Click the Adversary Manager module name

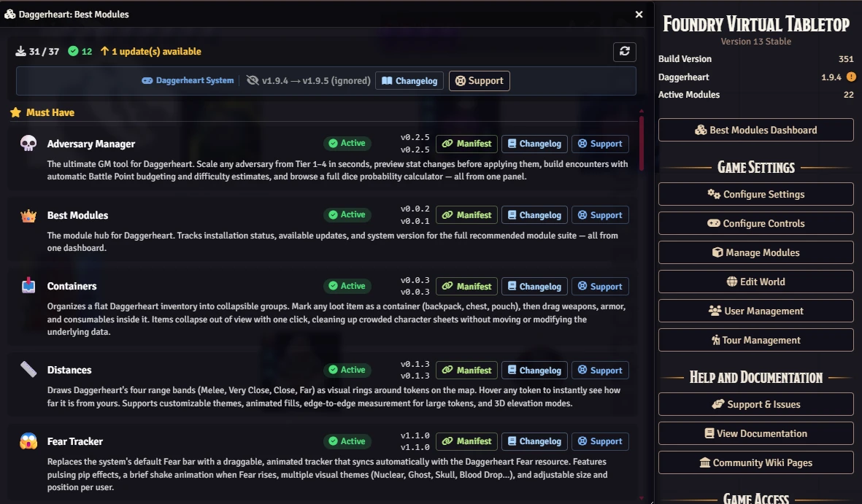click(x=91, y=144)
